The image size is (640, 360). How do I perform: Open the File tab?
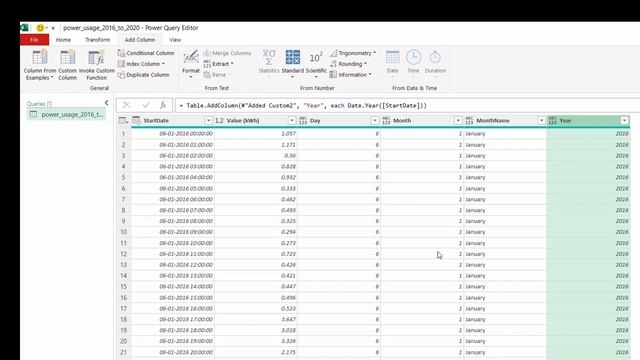pyautogui.click(x=34, y=40)
